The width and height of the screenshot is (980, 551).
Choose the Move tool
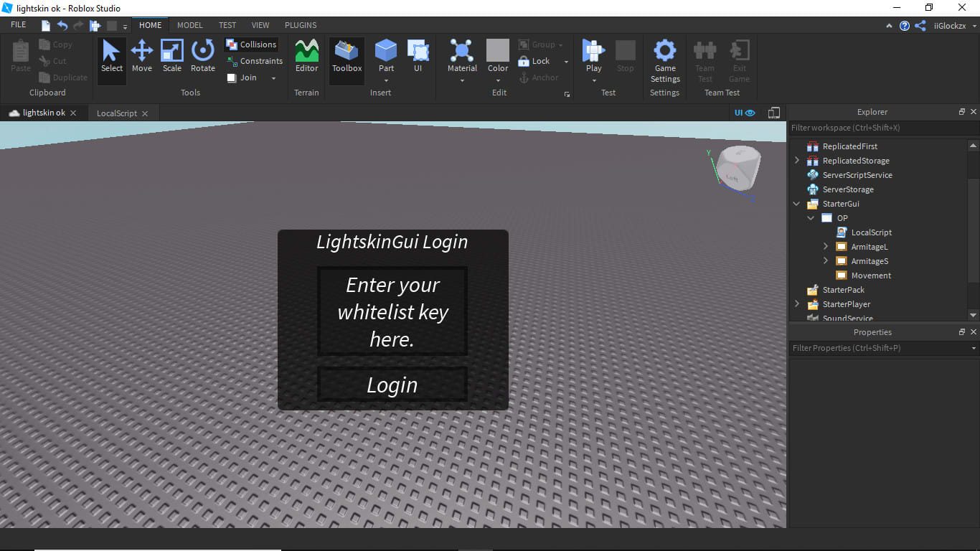coord(142,57)
